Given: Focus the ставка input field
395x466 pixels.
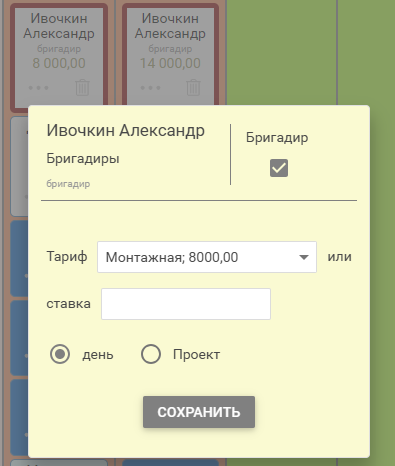Looking at the screenshot, I should click(186, 304).
